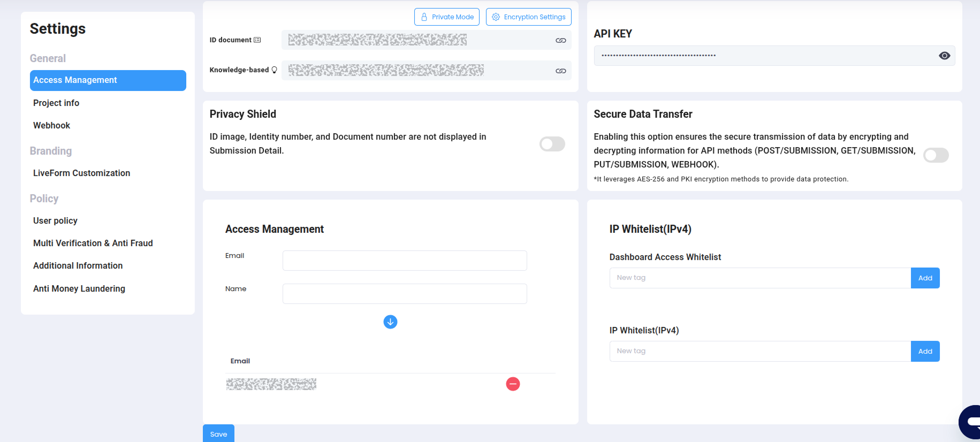Image resolution: width=980 pixels, height=442 pixels.
Task: Focus the lower IP Whitelist(IPv4) tag input
Action: tap(760, 351)
